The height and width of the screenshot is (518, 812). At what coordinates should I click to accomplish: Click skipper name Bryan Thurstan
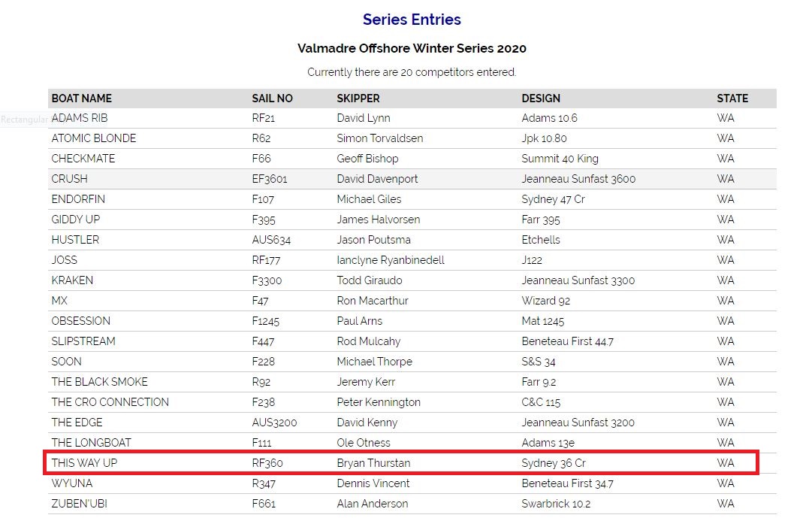coord(373,463)
